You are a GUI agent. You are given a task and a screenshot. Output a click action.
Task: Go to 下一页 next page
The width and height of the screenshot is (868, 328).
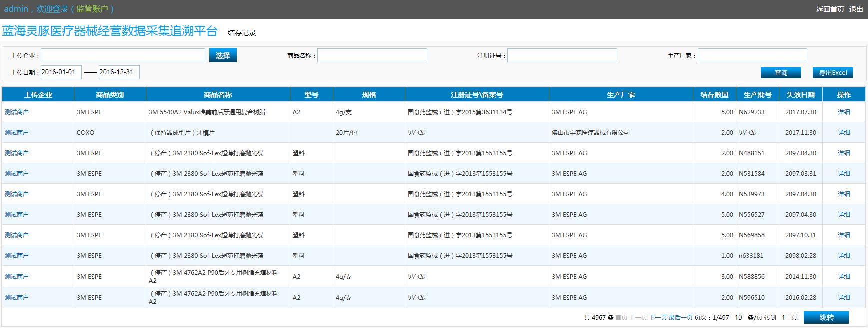click(x=658, y=318)
